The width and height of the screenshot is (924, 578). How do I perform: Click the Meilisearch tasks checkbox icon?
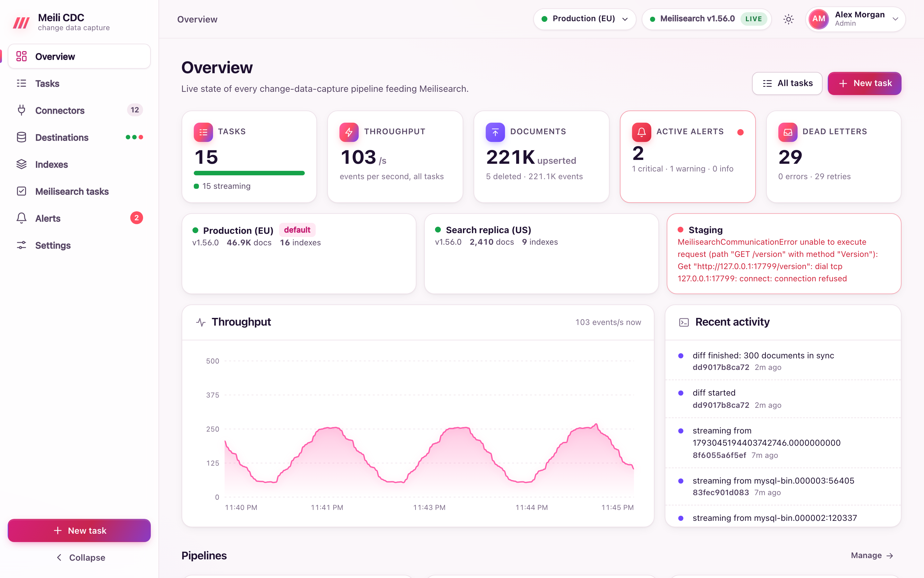click(x=21, y=191)
